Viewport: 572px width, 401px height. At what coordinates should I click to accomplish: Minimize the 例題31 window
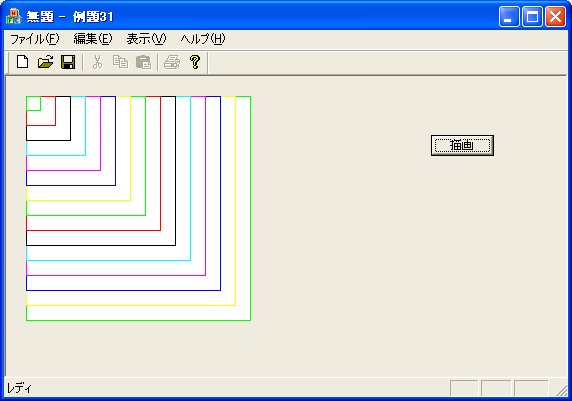click(509, 17)
